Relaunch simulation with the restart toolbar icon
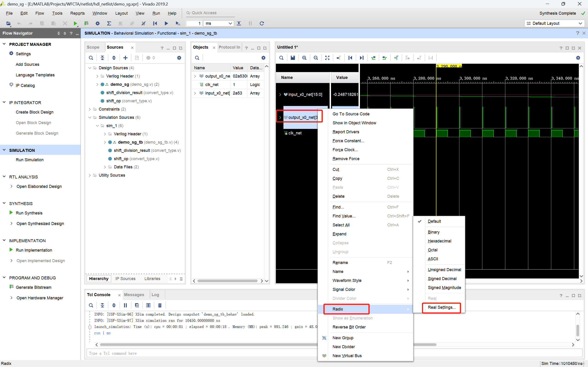Image resolution: width=588 pixels, height=367 pixels. pos(262,23)
